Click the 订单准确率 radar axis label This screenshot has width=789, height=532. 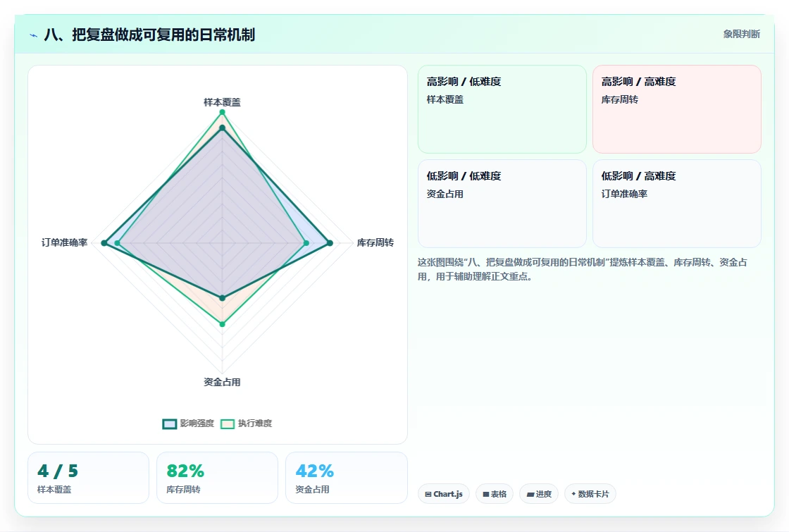(64, 242)
